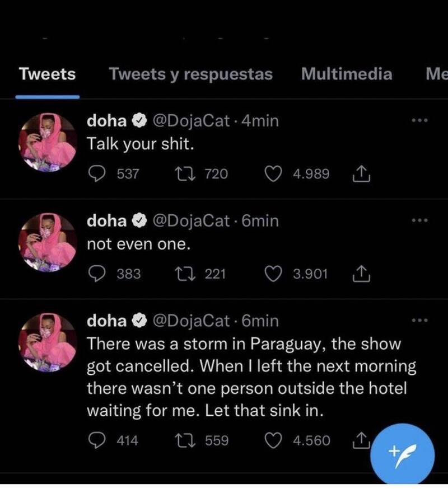
Task: Reply to the "not even one." tweet
Action: pos(99,274)
